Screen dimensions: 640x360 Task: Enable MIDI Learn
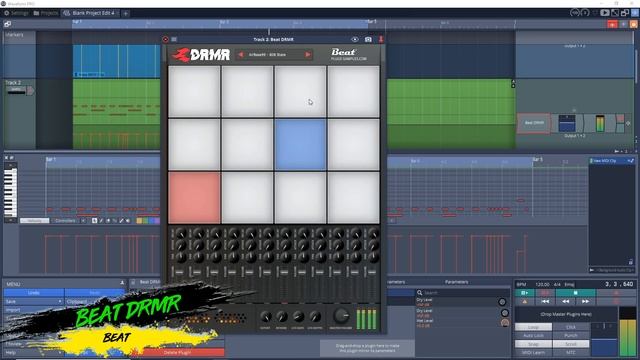tap(533, 353)
